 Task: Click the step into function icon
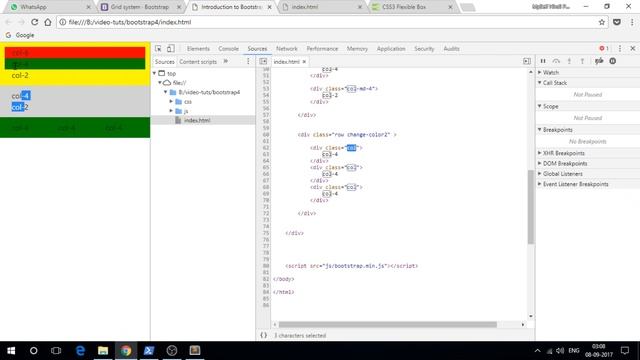(569, 61)
